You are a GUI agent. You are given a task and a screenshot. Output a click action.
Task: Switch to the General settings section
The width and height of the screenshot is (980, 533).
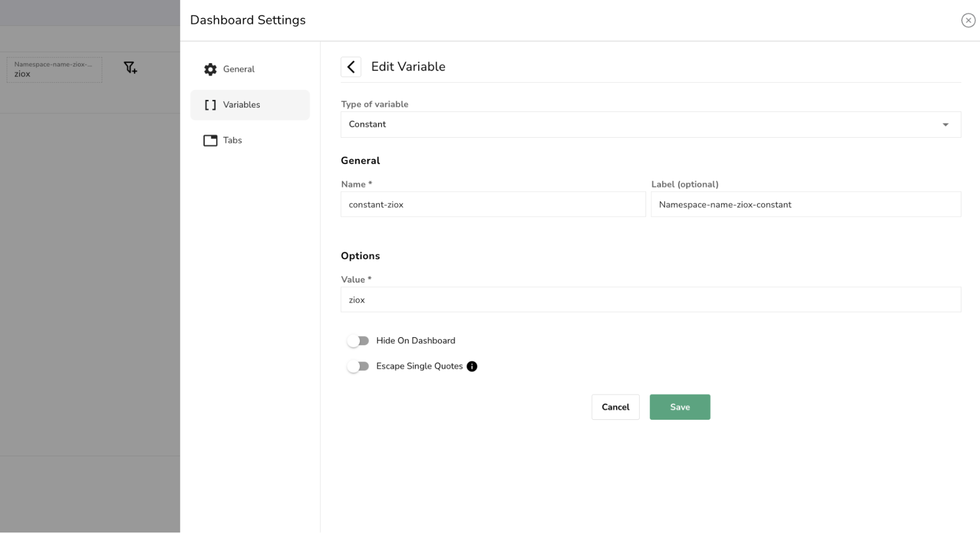[x=239, y=69]
